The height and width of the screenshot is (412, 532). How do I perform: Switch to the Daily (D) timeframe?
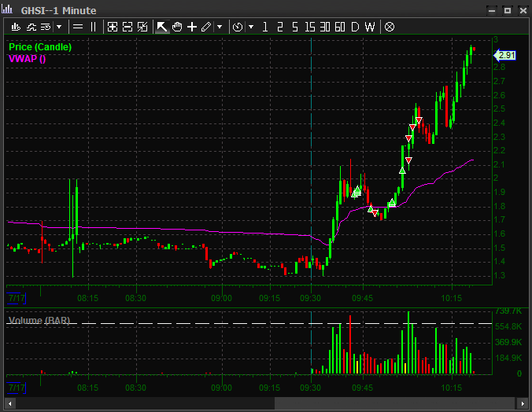click(355, 27)
